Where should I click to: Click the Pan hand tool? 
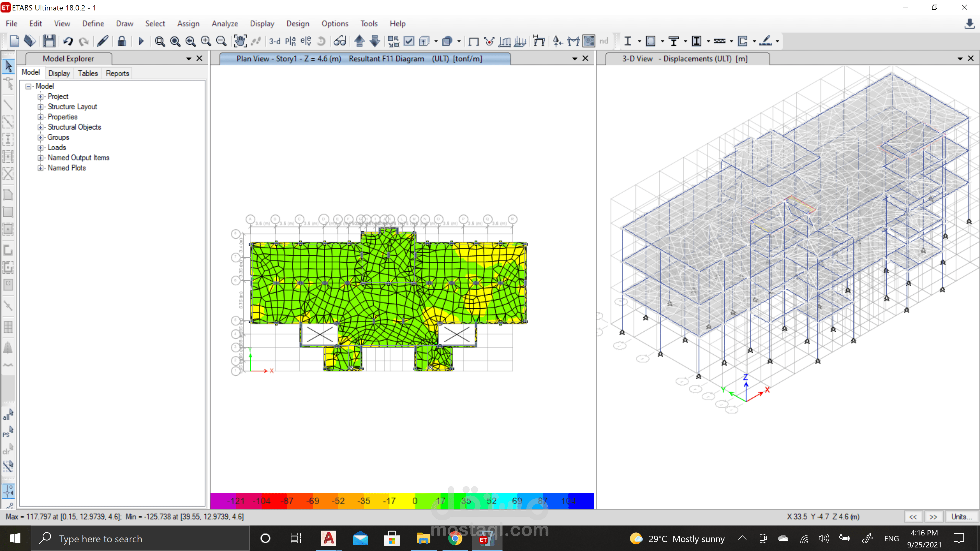[x=240, y=41]
